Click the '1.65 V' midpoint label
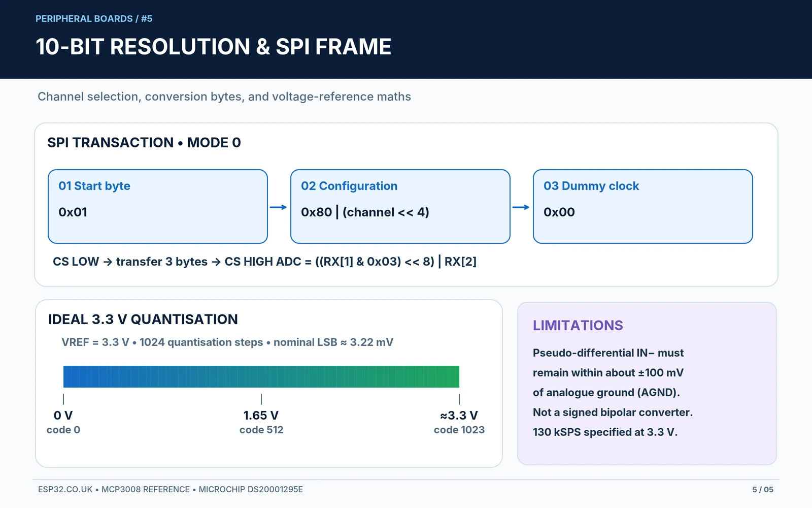This screenshot has width=812, height=508. pyautogui.click(x=261, y=416)
